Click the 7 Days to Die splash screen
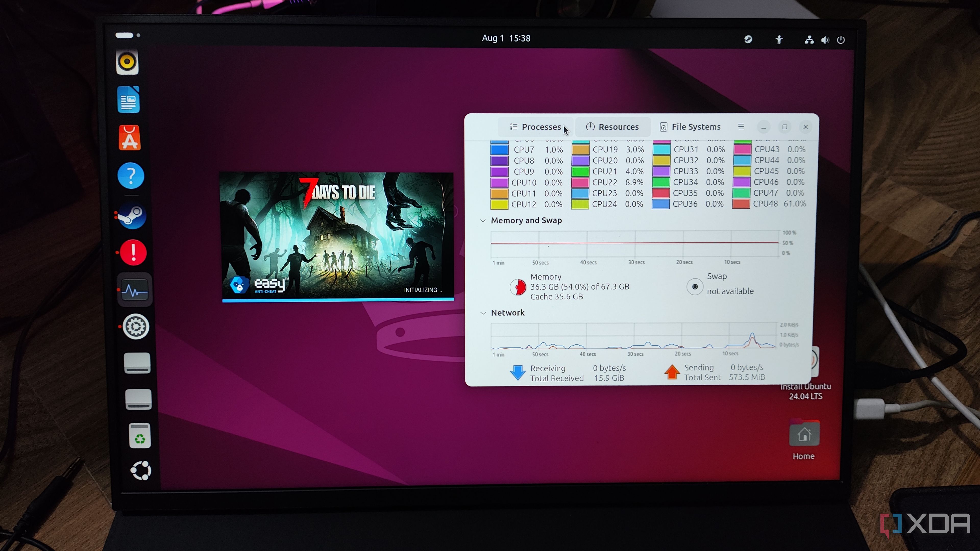This screenshot has width=980, height=551. (337, 236)
